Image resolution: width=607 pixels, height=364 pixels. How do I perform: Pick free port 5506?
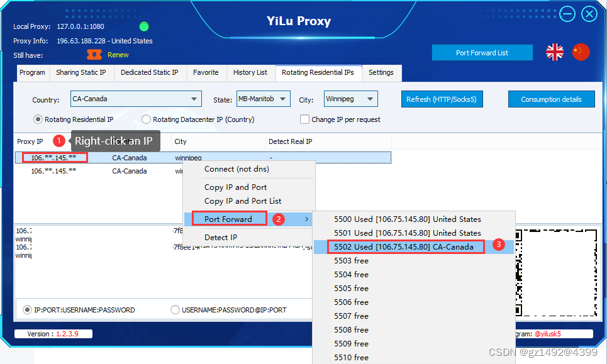point(414,302)
